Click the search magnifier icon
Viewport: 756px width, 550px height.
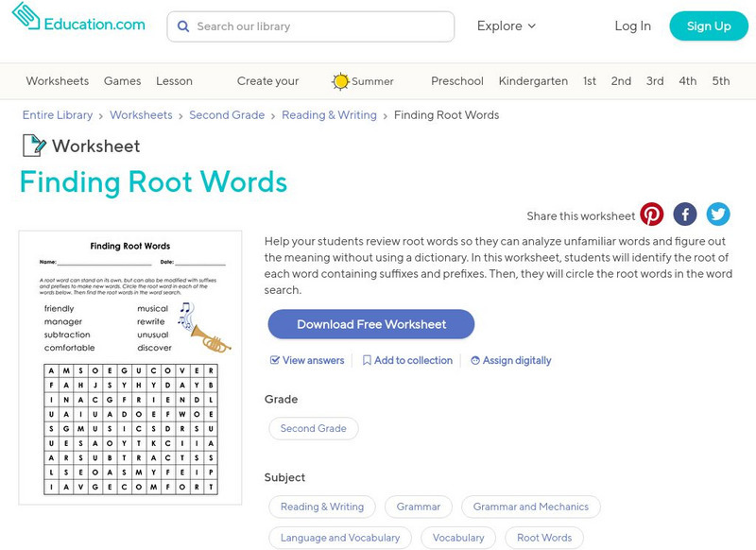[x=183, y=26]
